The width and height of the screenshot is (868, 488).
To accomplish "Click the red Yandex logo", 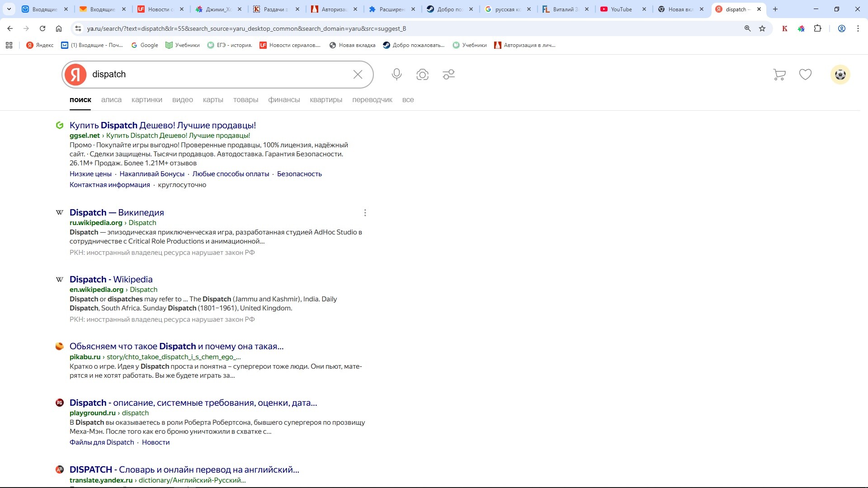I will click(75, 75).
